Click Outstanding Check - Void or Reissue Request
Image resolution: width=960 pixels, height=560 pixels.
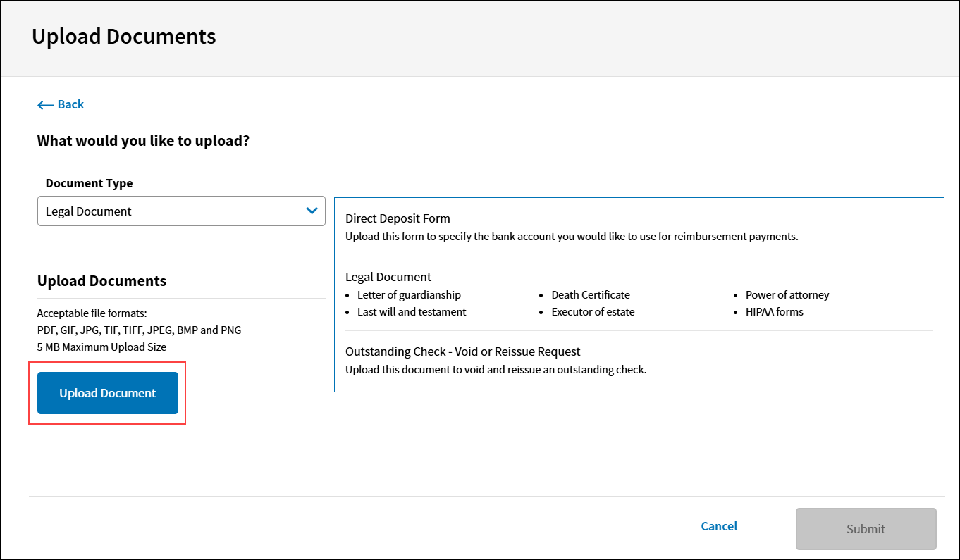click(463, 351)
